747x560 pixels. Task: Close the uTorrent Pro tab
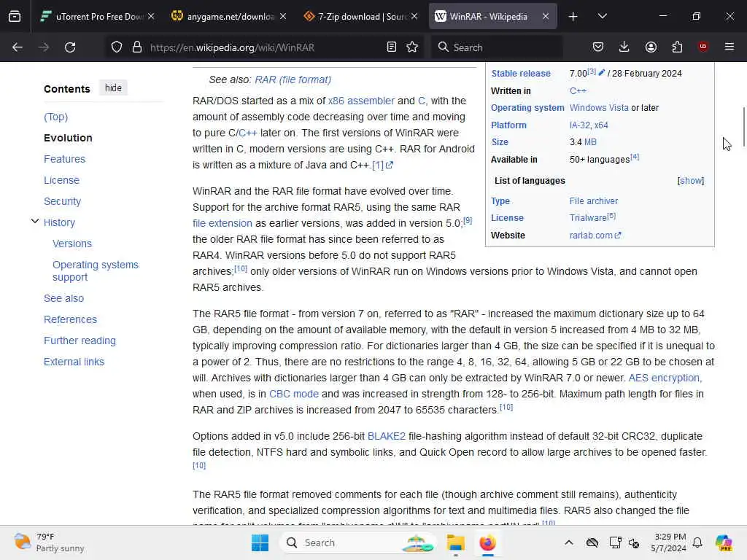[x=151, y=16]
